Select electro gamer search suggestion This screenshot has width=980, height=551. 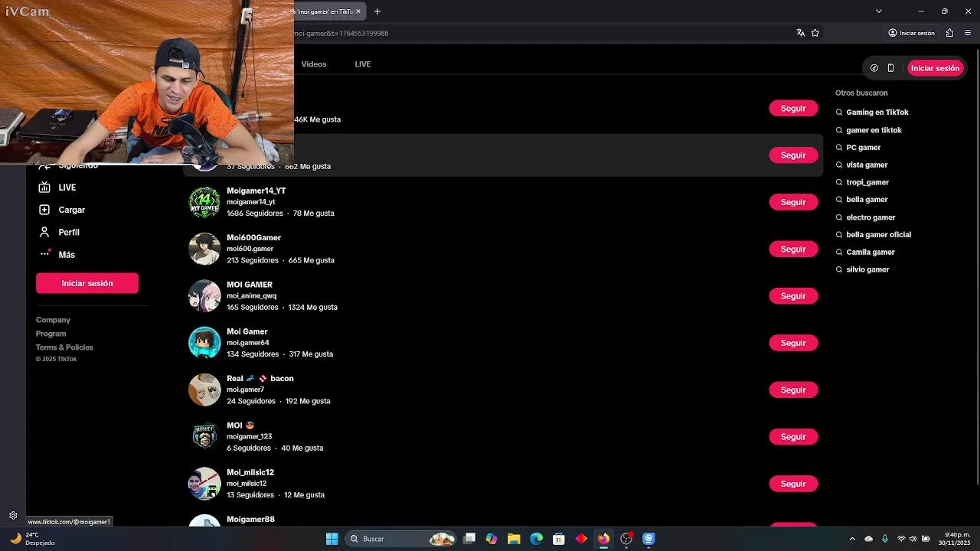(x=871, y=217)
